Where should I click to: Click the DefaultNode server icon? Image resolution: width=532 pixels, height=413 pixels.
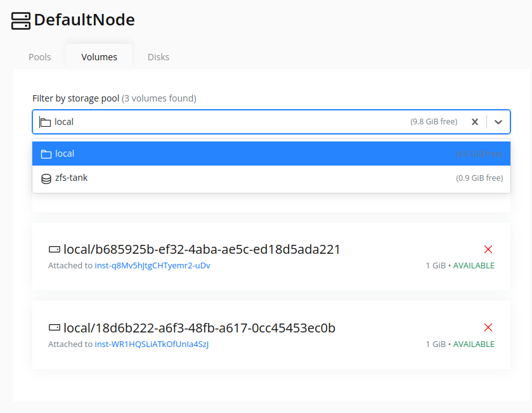pyautogui.click(x=21, y=21)
